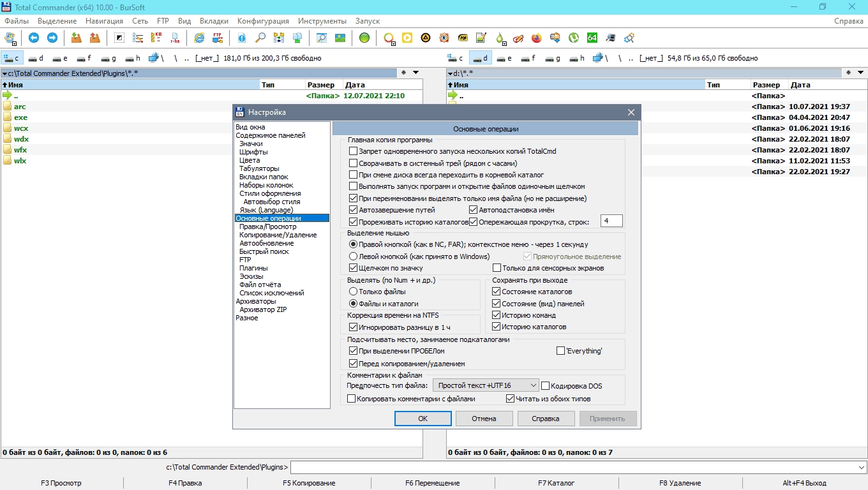The image size is (868, 490).
Task: Open file search magnifier icon
Action: click(260, 38)
